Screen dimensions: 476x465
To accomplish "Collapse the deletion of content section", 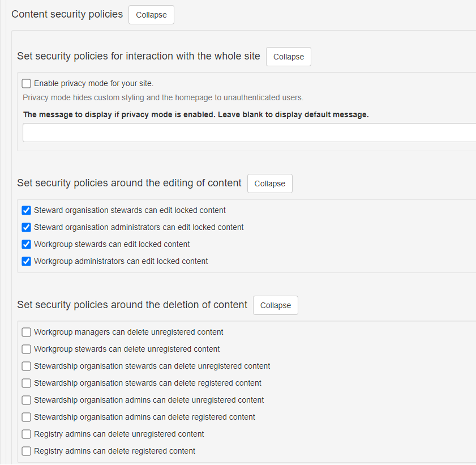I will (276, 305).
